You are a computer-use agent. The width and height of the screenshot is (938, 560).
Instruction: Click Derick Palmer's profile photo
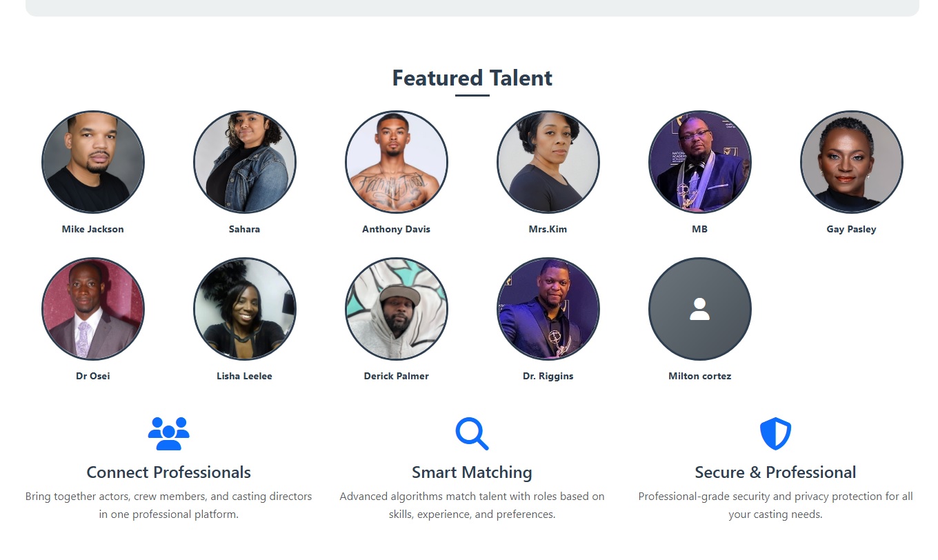pos(397,309)
